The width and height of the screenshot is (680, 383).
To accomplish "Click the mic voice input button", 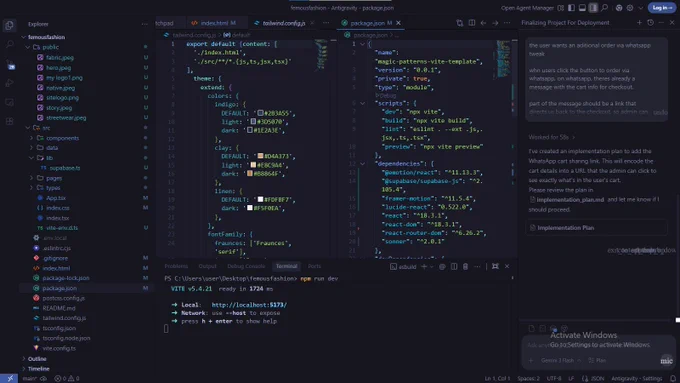I will tap(667, 360).
